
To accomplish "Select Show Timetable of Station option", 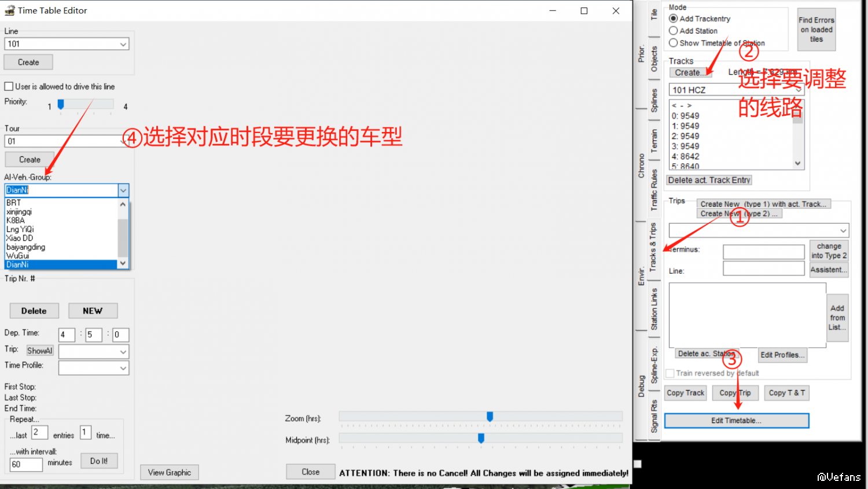I will (674, 43).
